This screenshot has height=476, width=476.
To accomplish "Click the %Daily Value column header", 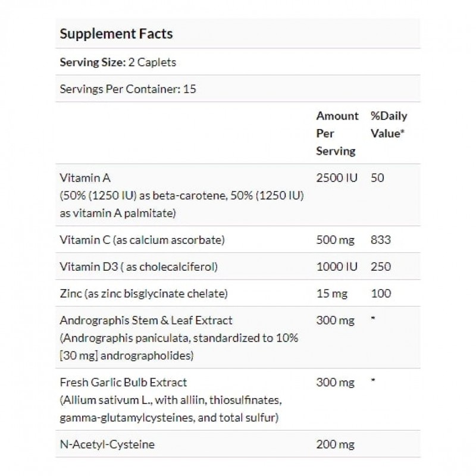I will click(389, 125).
